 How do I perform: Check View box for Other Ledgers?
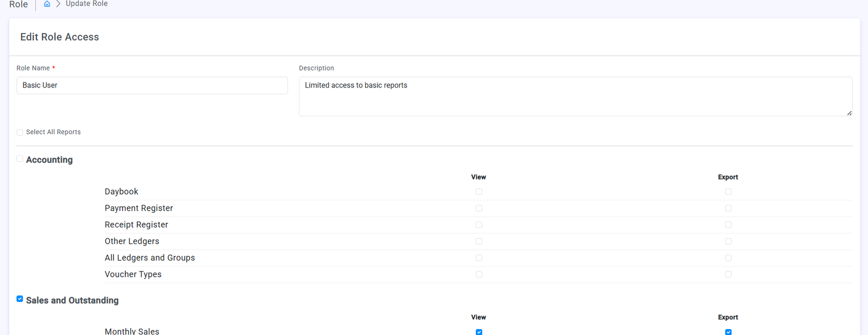point(479,242)
